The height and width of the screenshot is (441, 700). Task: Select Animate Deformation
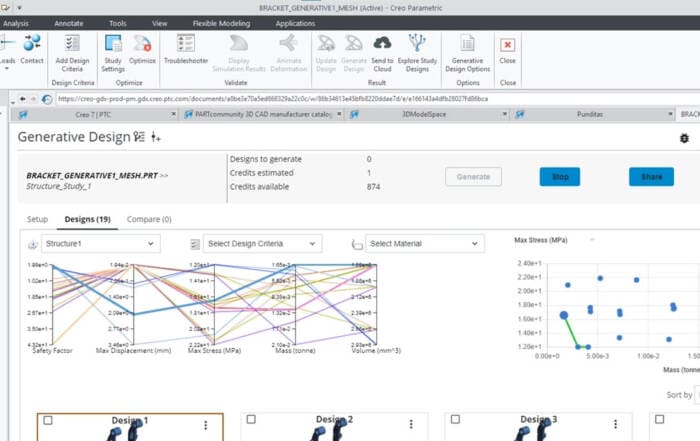[289, 53]
